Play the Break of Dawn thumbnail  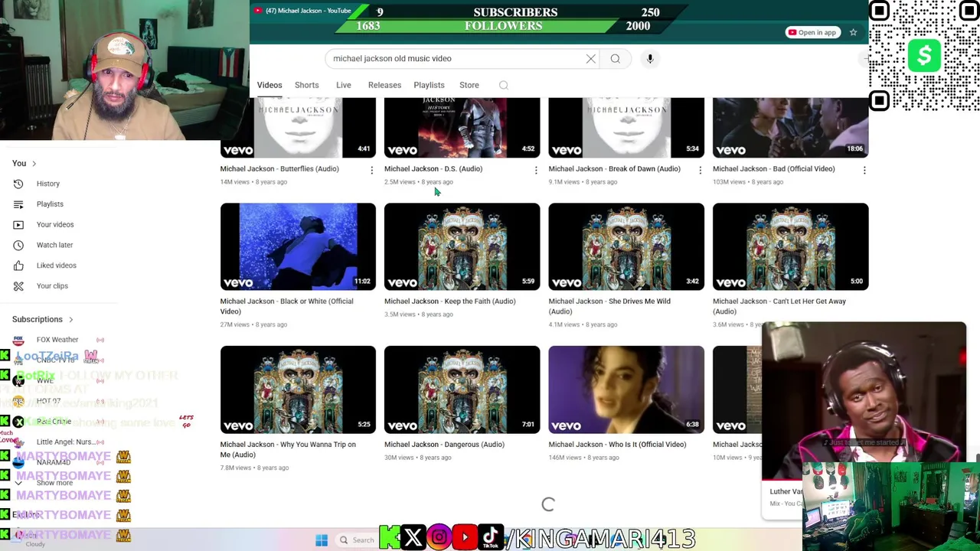(626, 128)
